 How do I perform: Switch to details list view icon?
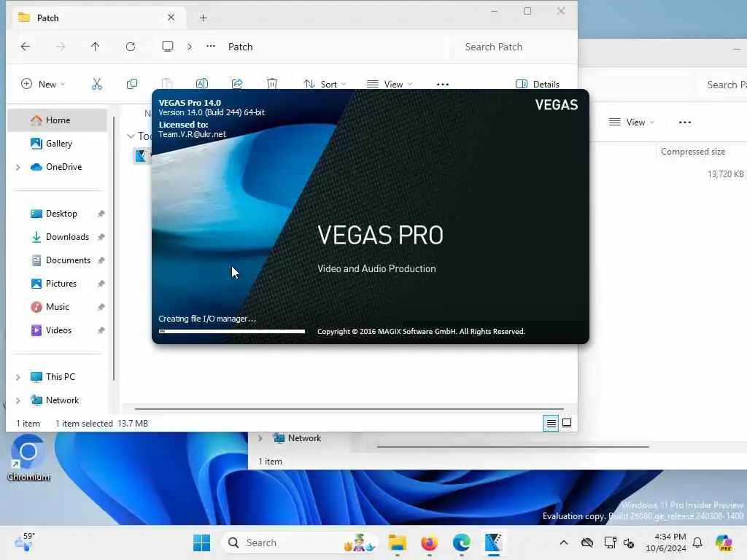(x=551, y=423)
